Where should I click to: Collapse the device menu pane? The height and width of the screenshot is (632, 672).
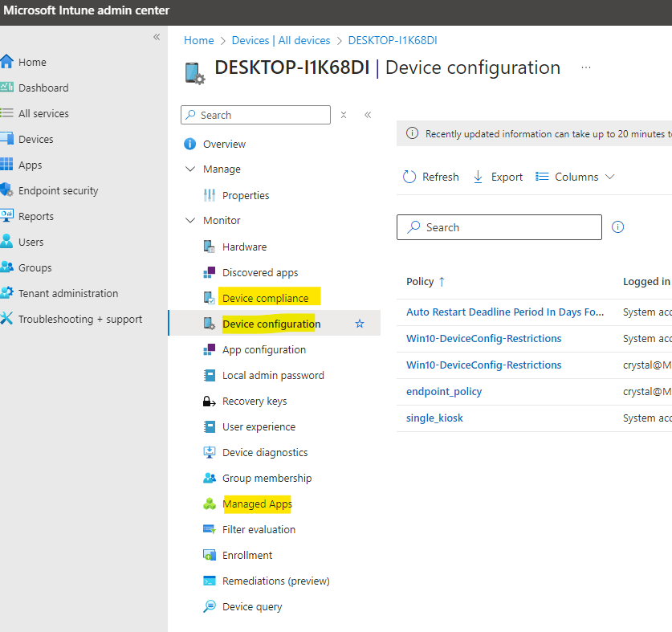coord(368,115)
